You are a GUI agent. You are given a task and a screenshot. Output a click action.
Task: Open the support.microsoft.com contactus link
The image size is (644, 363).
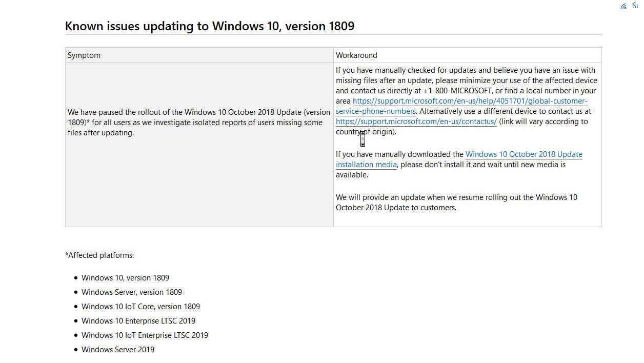click(416, 122)
